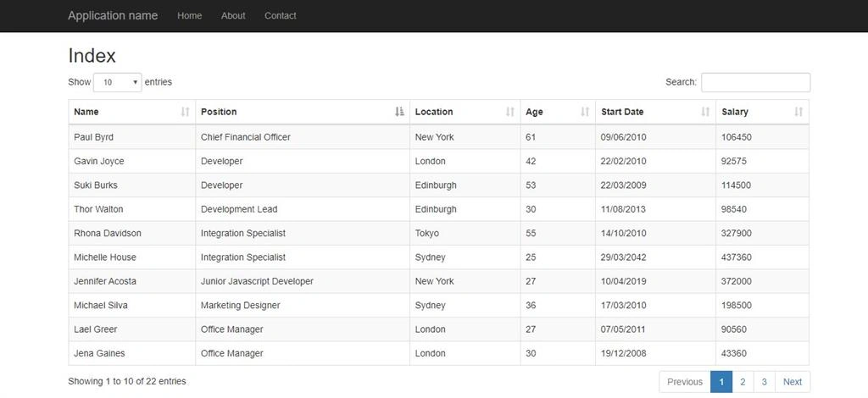This screenshot has width=868, height=398.
Task: Select the Jena Gaines name cell
Action: [131, 353]
